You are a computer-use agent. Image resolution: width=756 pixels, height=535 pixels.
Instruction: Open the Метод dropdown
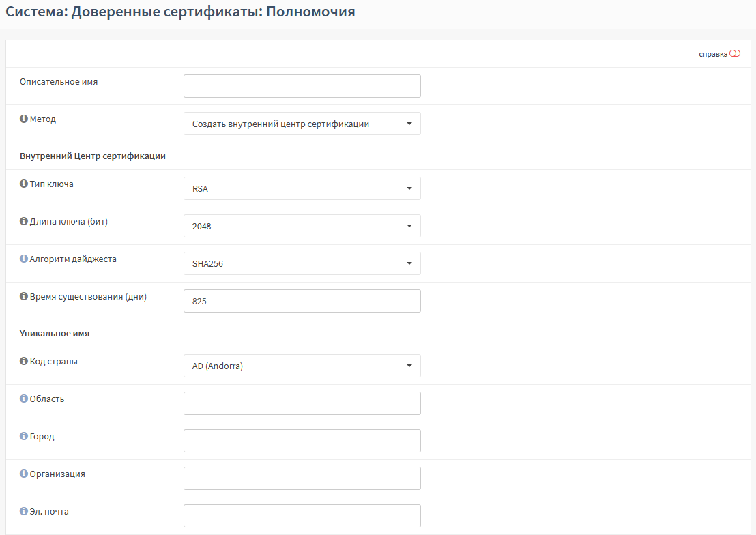pos(302,124)
